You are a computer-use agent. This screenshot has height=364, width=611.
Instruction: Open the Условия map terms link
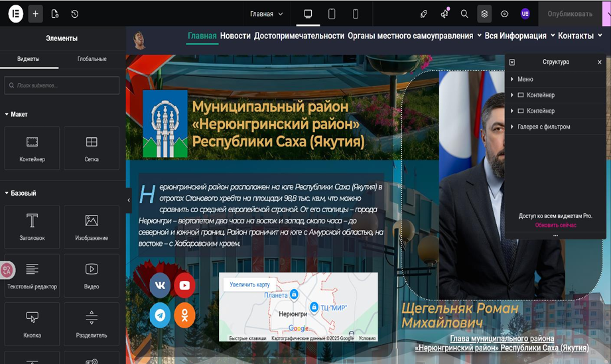tap(367, 338)
